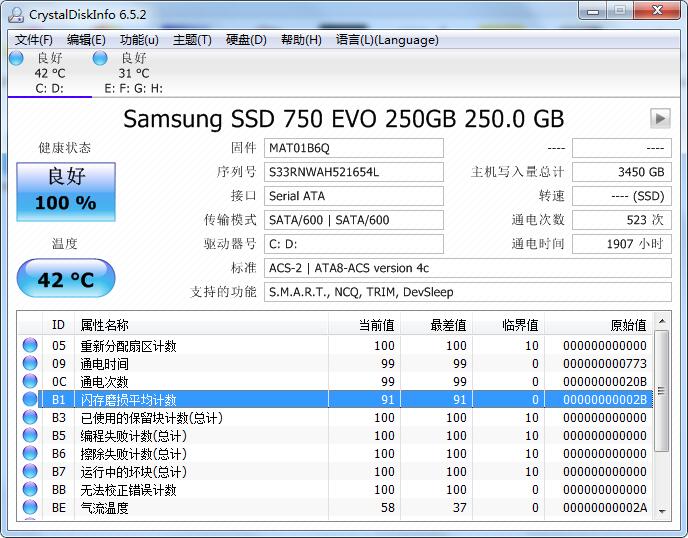
Task: Click the status orb for attribute B1
Action: tap(30, 399)
